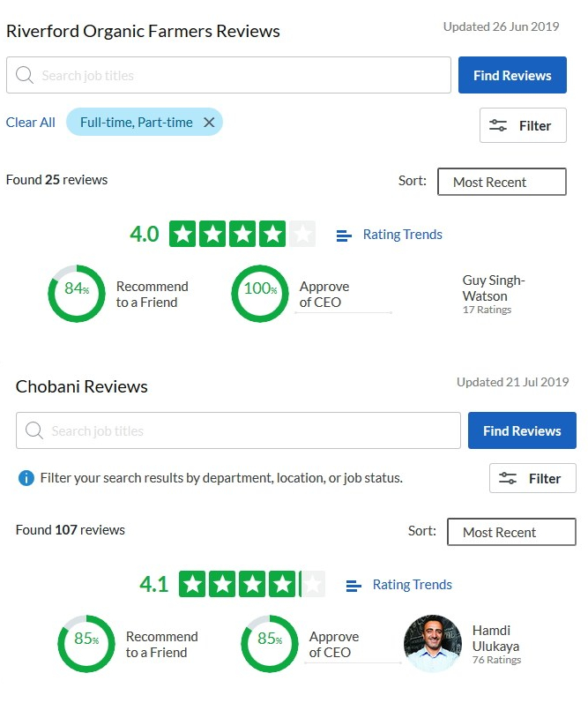Open Riverford Rating Trends link
588x703 pixels.
point(403,235)
